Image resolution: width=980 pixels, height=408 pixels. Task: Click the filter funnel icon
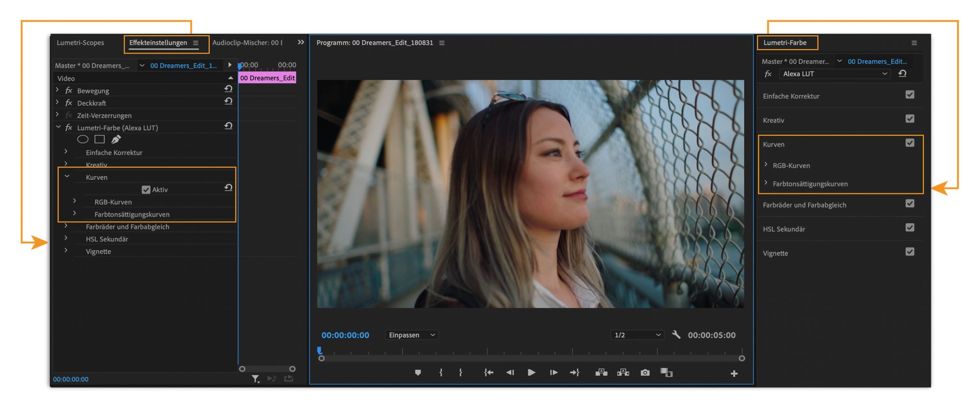tap(255, 379)
